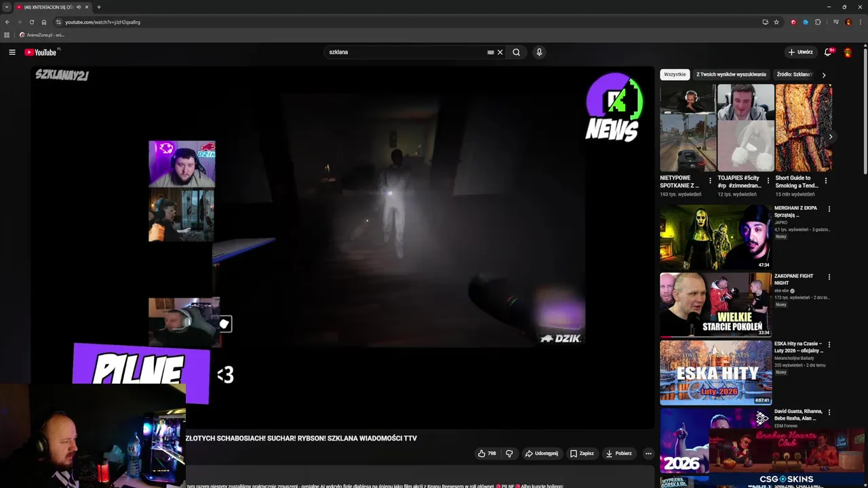This screenshot has width=868, height=488.
Task: Clear the search text with the X icon
Action: pos(500,52)
